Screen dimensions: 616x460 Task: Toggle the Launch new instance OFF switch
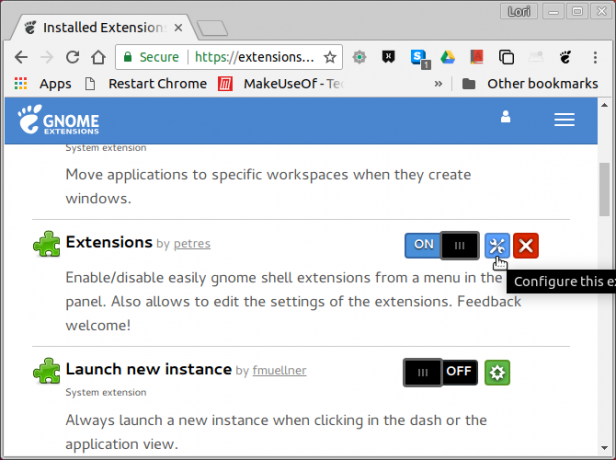point(440,372)
